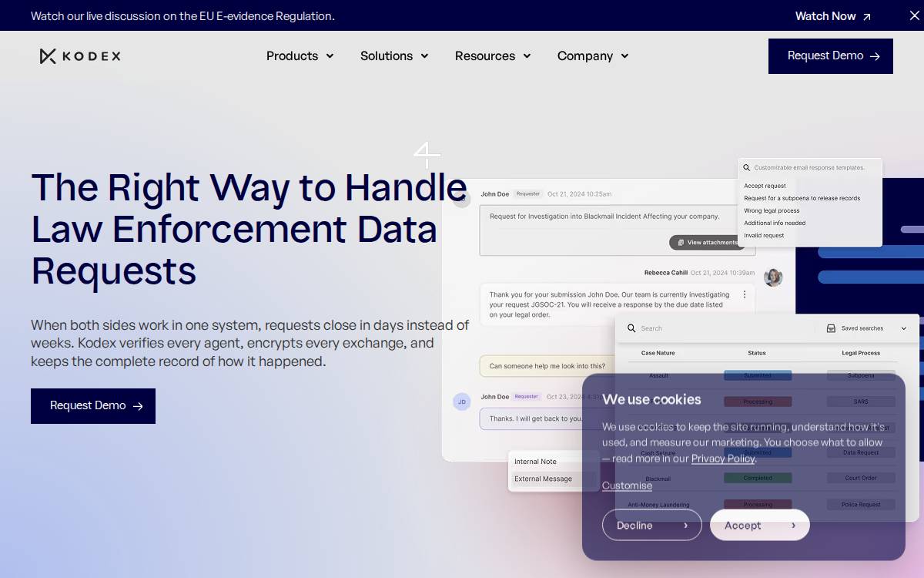Click the magnifier icon beside the Search field
Screen dimensions: 924x578
pyautogui.click(x=631, y=328)
